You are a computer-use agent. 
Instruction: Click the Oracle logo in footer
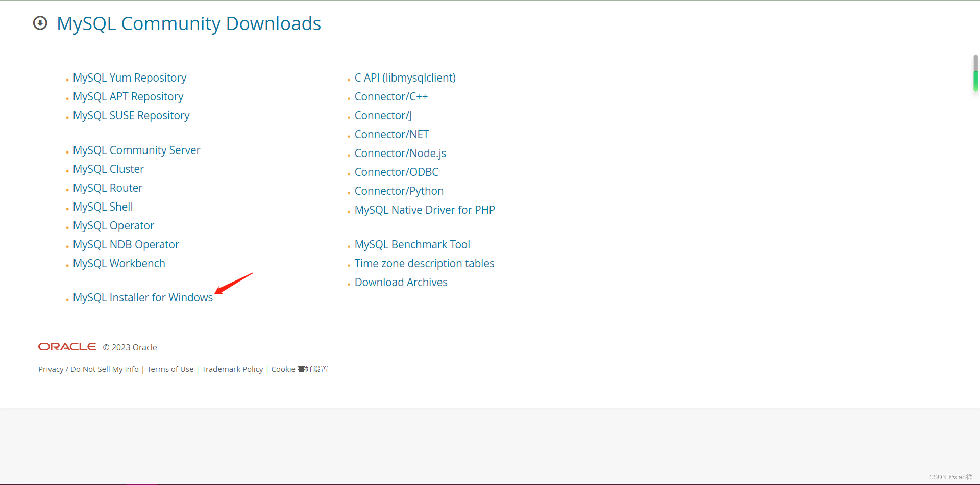click(67, 347)
